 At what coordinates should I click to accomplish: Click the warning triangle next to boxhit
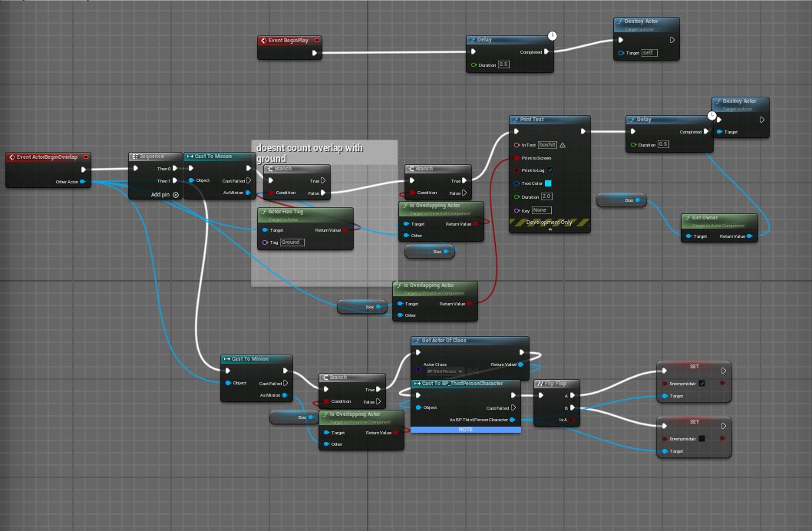point(563,145)
